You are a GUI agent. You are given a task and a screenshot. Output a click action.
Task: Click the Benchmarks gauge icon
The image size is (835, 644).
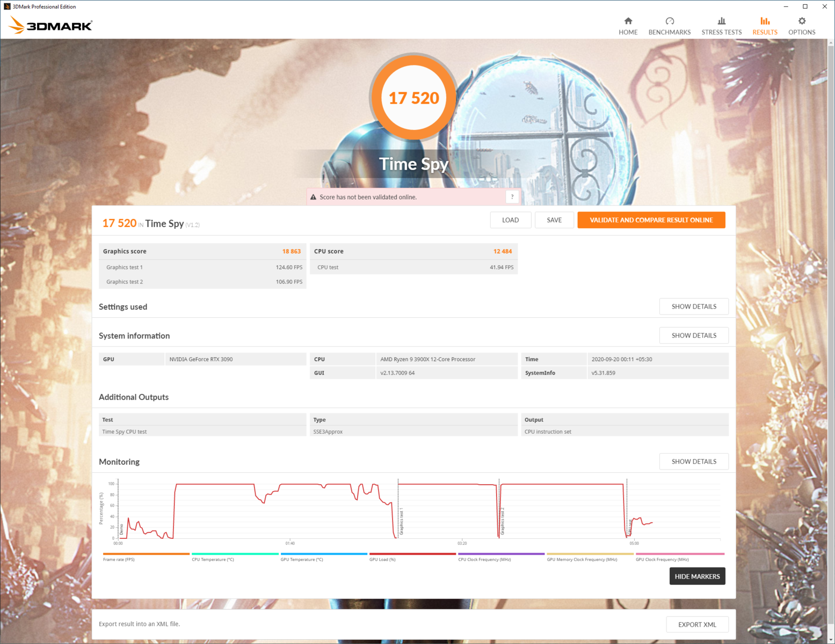(670, 21)
